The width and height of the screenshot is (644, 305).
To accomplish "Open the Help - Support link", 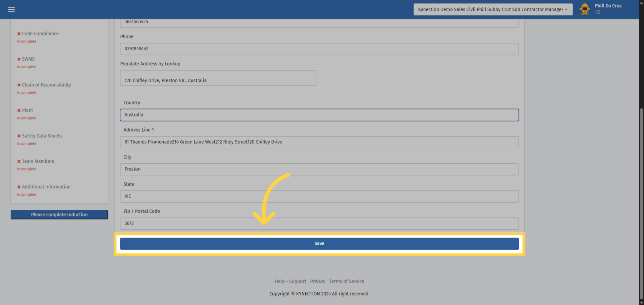I will pos(290,281).
